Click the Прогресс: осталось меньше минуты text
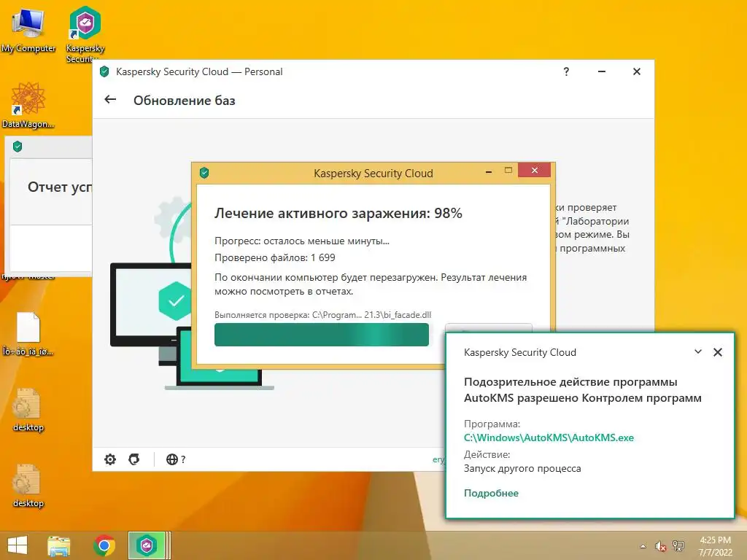Image resolution: width=747 pixels, height=560 pixels. pyautogui.click(x=302, y=241)
